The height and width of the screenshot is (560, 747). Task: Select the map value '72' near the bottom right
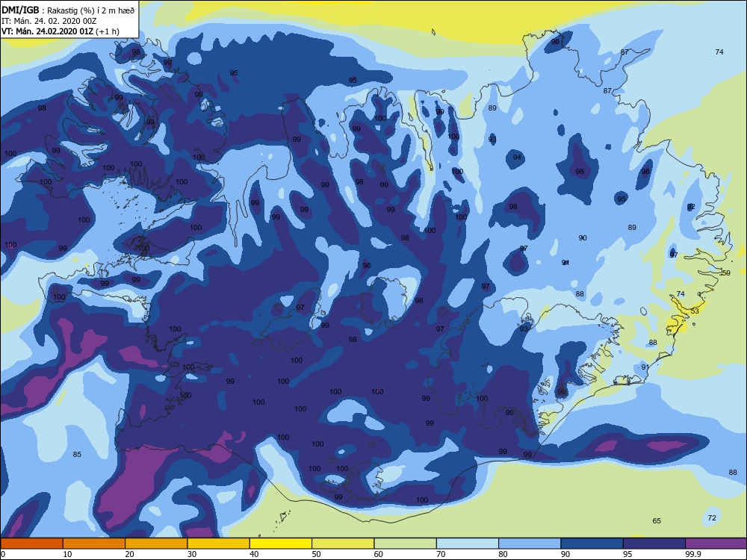pos(712,518)
